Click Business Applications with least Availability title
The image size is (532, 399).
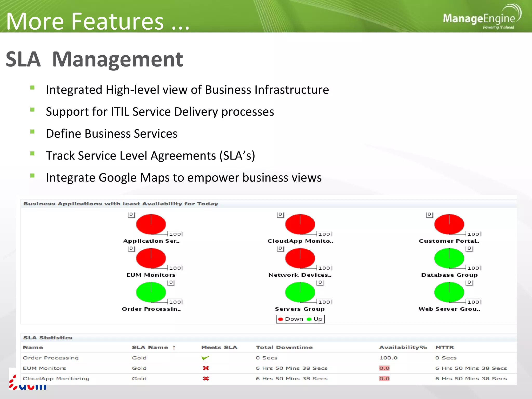121,204
